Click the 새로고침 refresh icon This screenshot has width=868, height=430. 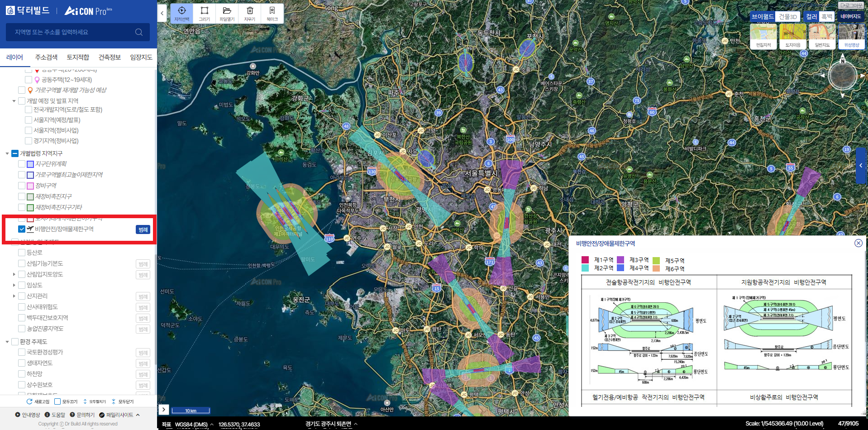pyautogui.click(x=30, y=401)
